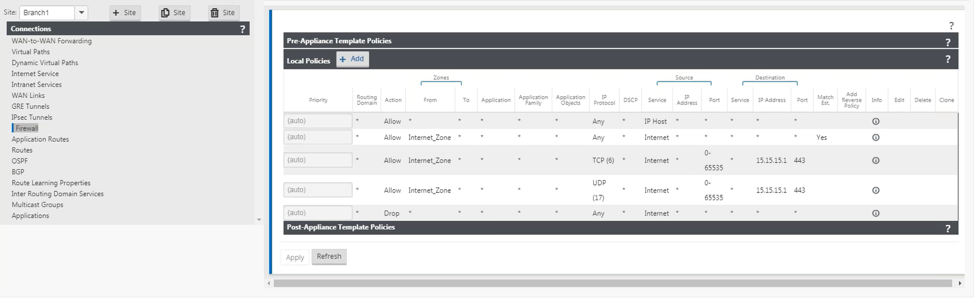
Task: View info for the IP Host allow policy
Action: (876, 122)
